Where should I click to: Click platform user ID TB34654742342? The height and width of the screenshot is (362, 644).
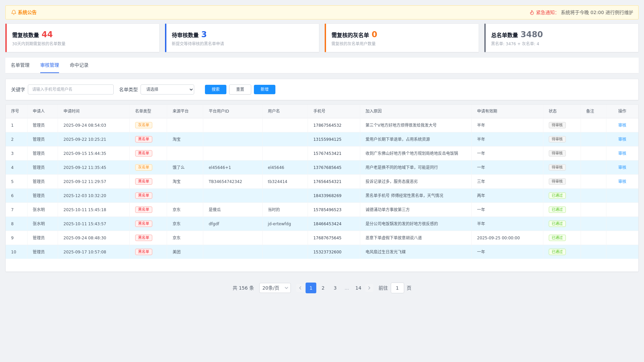pyautogui.click(x=225, y=182)
